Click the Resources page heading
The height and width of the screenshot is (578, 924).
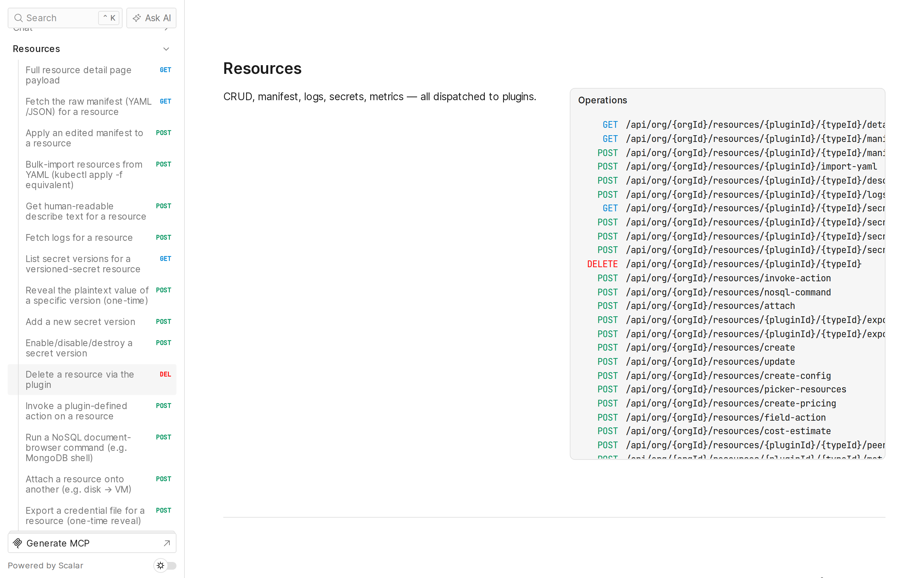point(262,68)
